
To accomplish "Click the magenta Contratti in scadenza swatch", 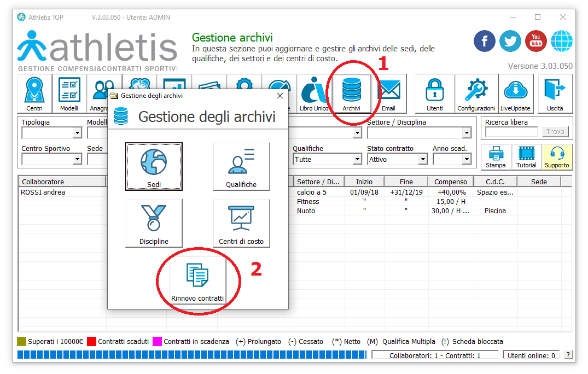I will tap(157, 341).
